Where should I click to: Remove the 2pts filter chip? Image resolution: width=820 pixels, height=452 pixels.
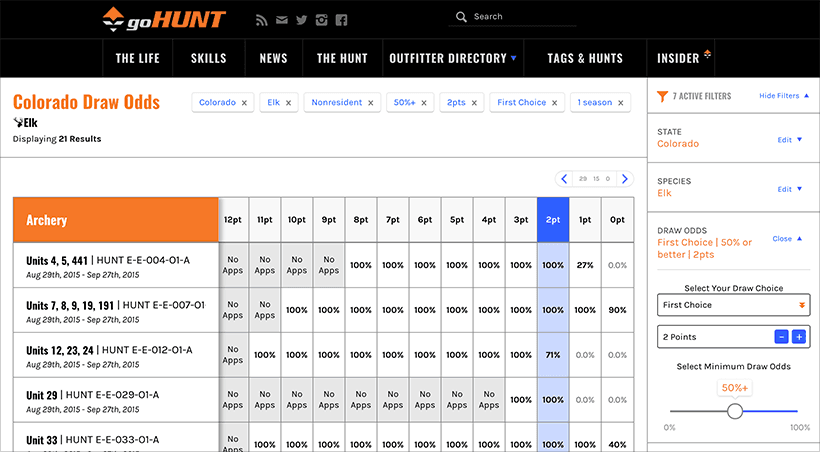(474, 103)
